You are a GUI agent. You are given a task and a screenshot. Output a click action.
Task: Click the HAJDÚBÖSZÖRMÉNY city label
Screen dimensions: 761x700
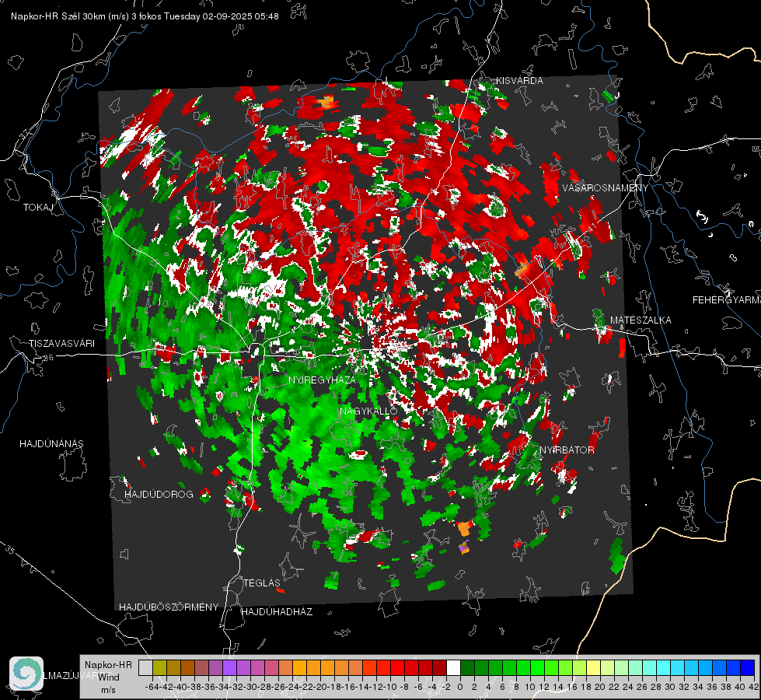[x=169, y=607]
